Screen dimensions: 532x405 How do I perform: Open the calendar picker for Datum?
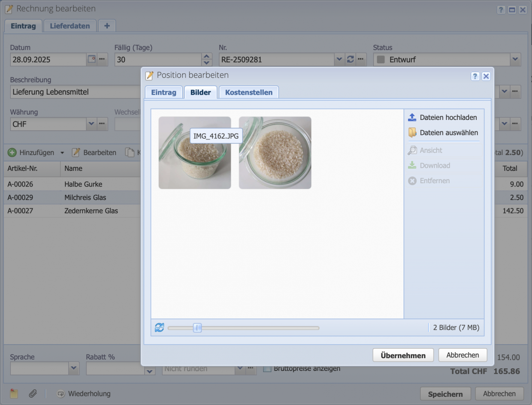tap(91, 59)
